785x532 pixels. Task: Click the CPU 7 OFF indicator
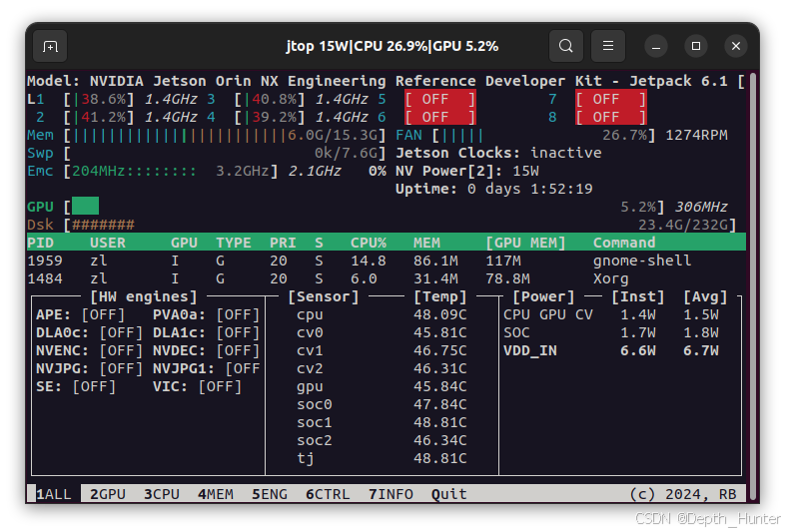click(611, 99)
